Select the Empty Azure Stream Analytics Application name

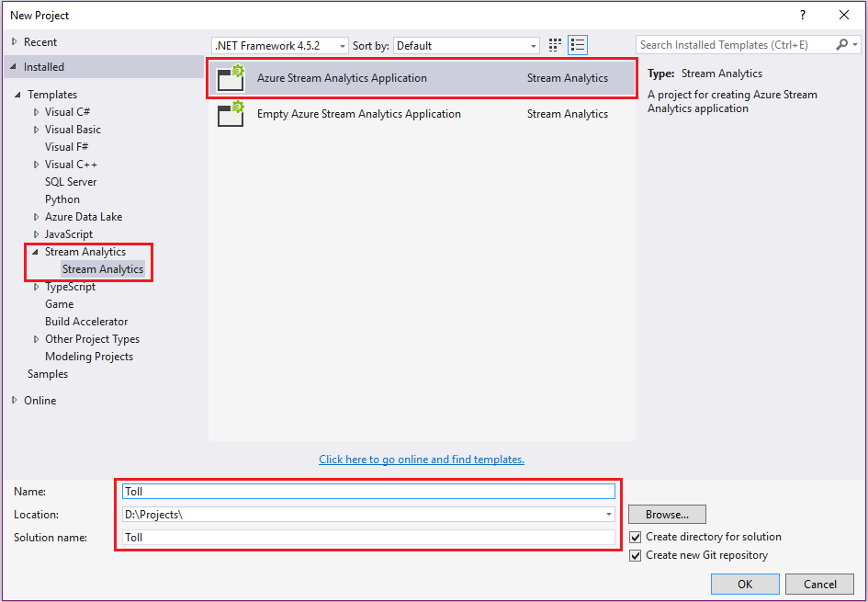(359, 114)
